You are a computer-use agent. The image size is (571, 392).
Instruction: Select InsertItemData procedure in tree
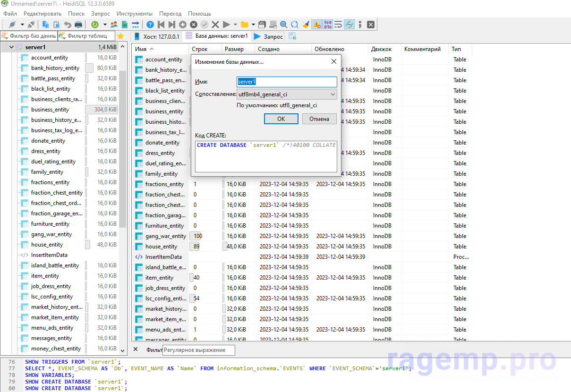[x=49, y=255]
